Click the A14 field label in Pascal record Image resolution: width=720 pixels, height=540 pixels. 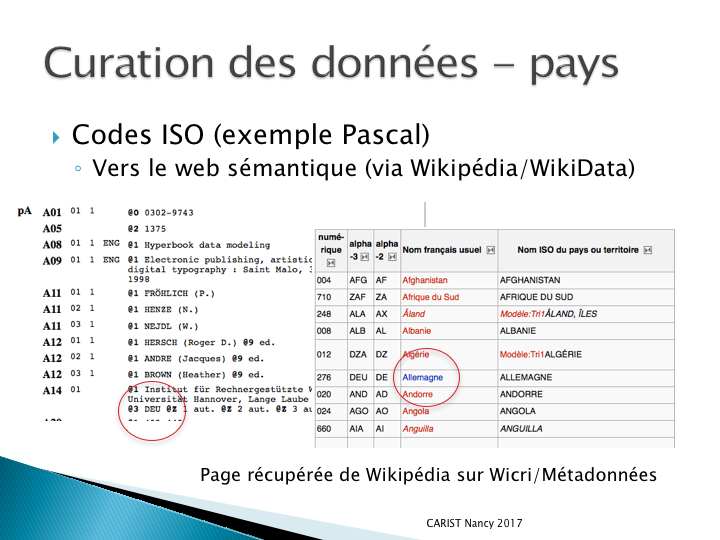click(52, 390)
